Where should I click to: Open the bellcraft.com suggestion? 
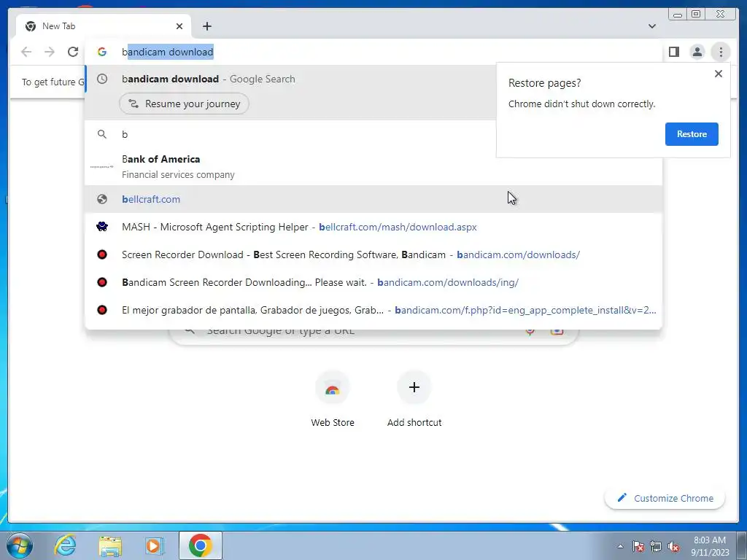373,199
